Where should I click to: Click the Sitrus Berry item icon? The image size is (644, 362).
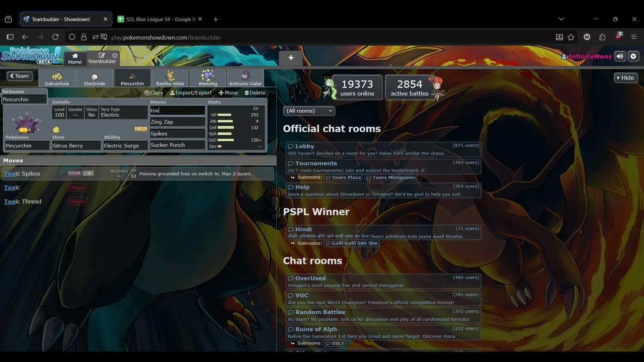click(x=56, y=130)
